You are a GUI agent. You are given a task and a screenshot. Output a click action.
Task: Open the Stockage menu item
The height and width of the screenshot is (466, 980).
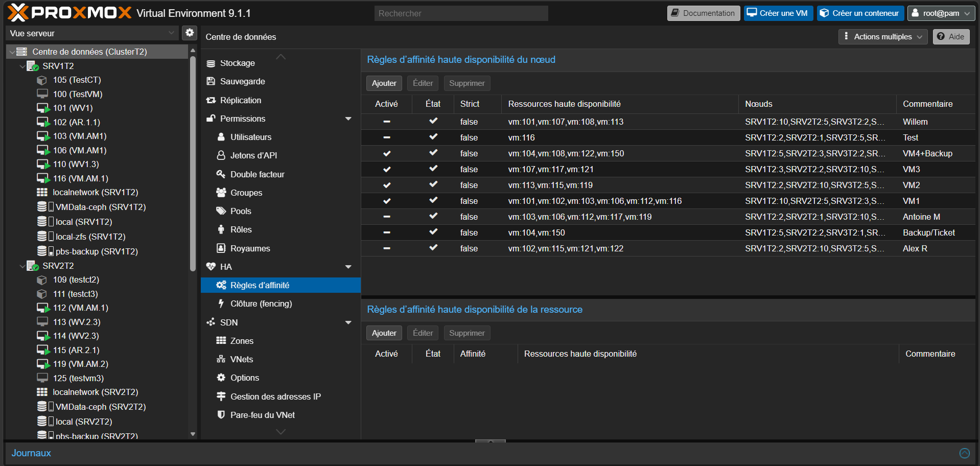(x=281, y=63)
